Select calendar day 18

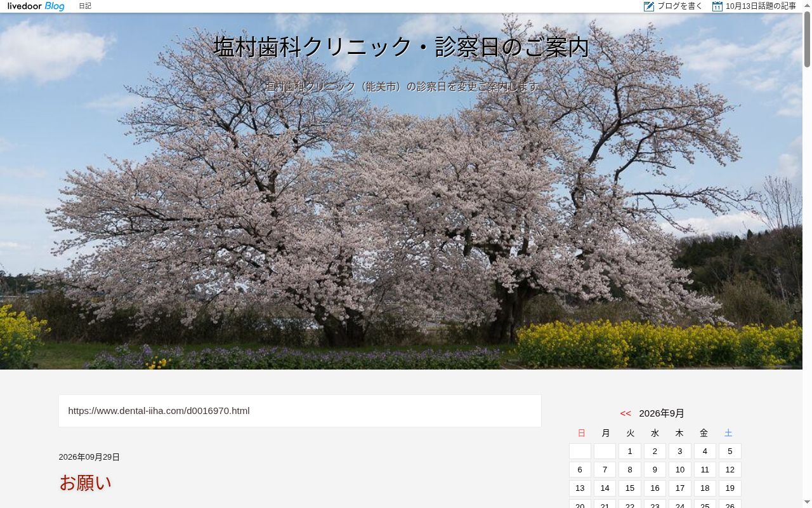[x=705, y=488]
